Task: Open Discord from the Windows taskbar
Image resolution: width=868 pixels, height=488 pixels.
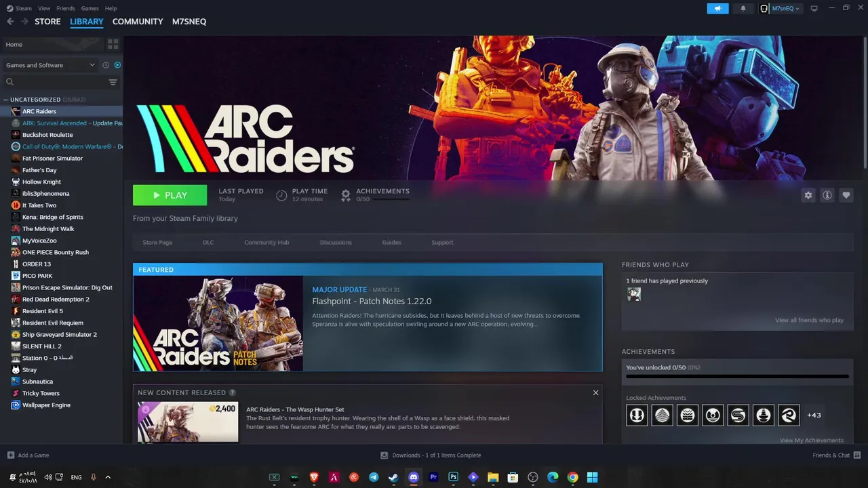Action: coord(413,477)
